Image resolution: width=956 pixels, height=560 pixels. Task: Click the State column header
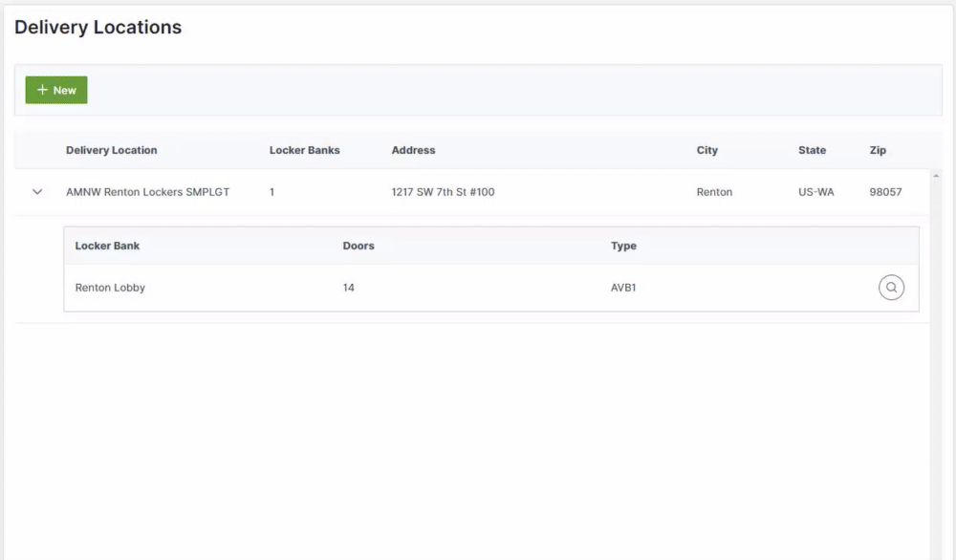(812, 150)
